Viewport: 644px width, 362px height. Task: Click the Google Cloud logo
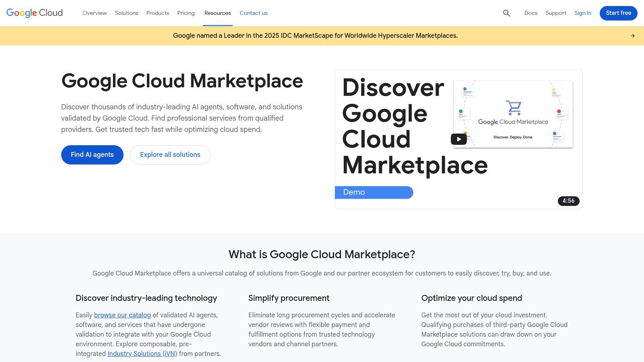pos(34,13)
